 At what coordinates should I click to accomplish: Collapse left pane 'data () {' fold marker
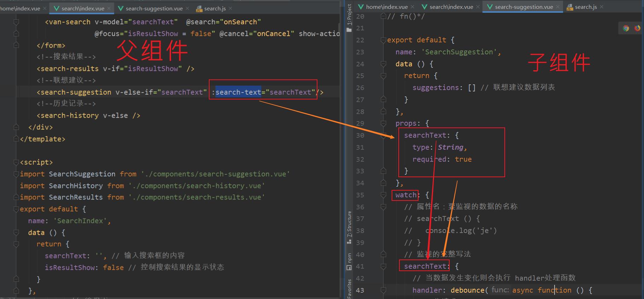[x=16, y=233]
